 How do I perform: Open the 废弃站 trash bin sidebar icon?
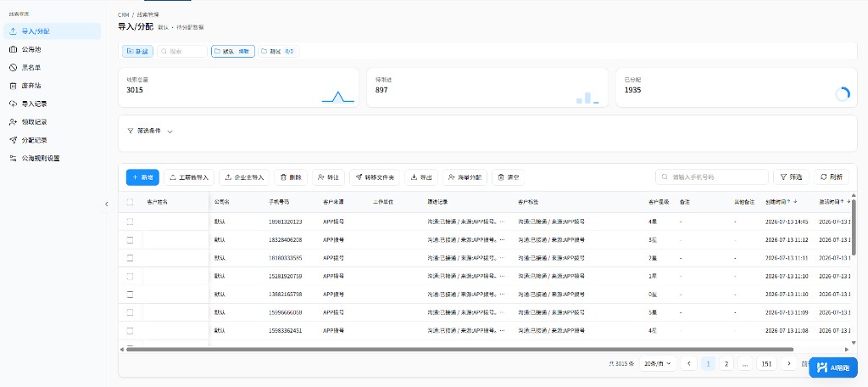(14, 86)
